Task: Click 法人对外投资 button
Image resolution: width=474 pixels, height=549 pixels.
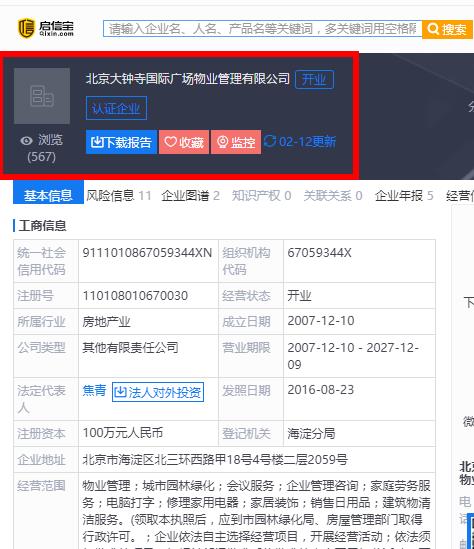Action: [158, 392]
